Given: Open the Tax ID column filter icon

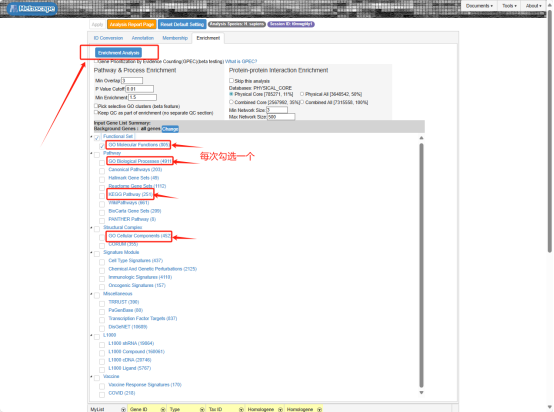Looking at the screenshot, I should click(x=241, y=409).
